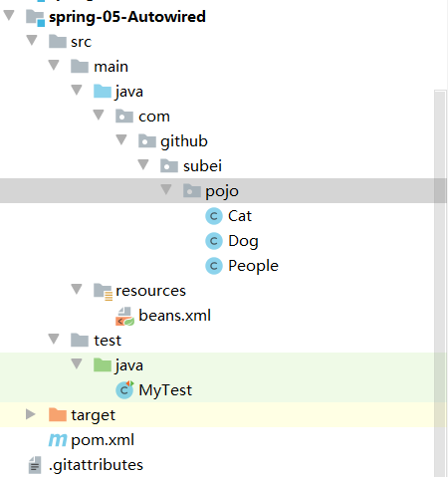This screenshot has width=448, height=477.
Task: Click the Maven pom.xml icon
Action: tap(58, 440)
